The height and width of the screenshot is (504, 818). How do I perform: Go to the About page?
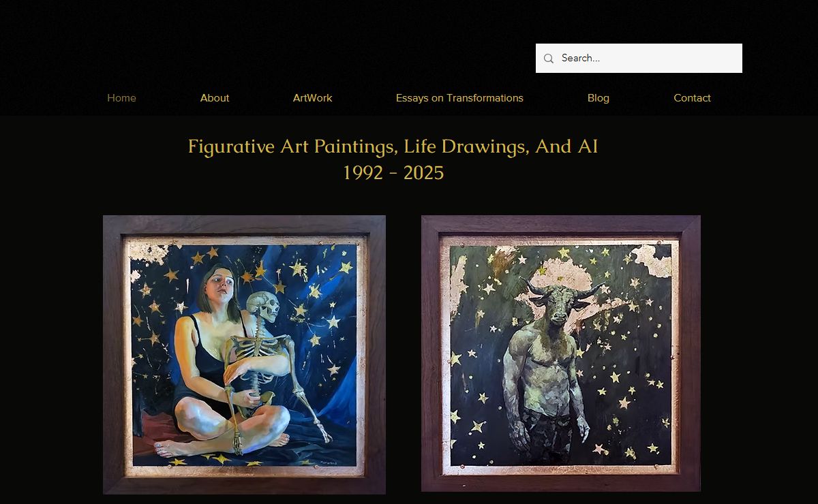215,98
